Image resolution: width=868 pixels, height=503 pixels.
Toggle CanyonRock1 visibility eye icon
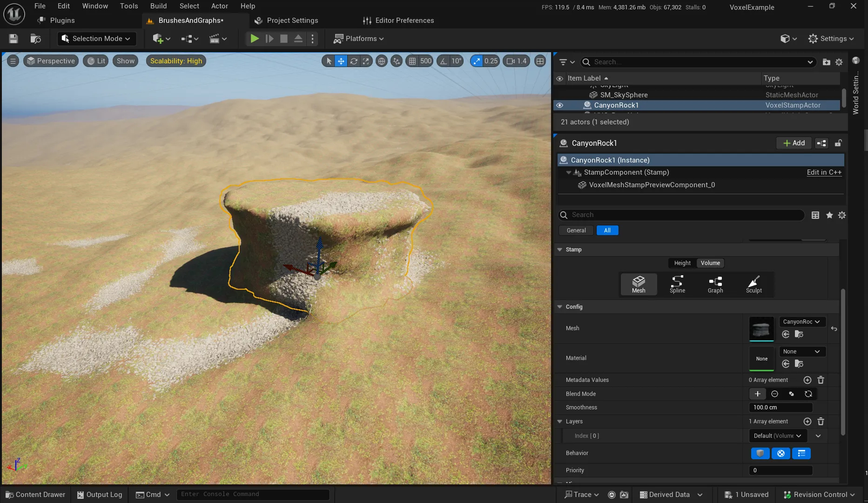[559, 105]
